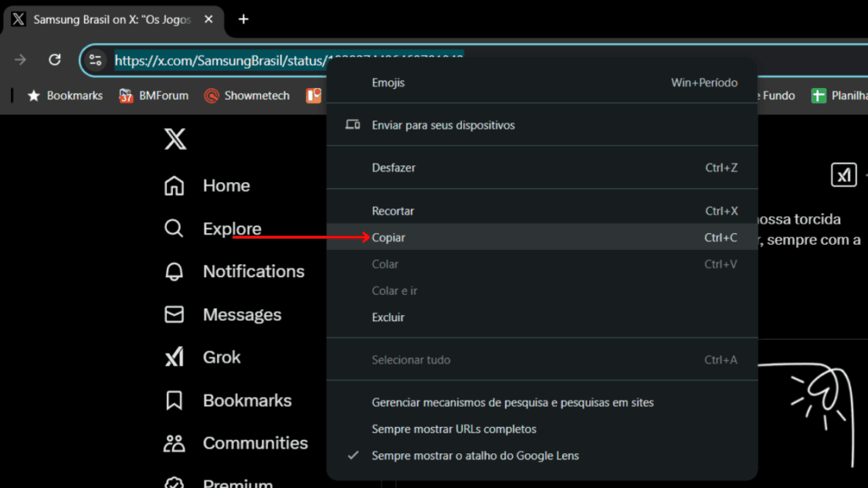The width and height of the screenshot is (868, 488).
Task: Open Communities via the people icon
Action: click(175, 443)
